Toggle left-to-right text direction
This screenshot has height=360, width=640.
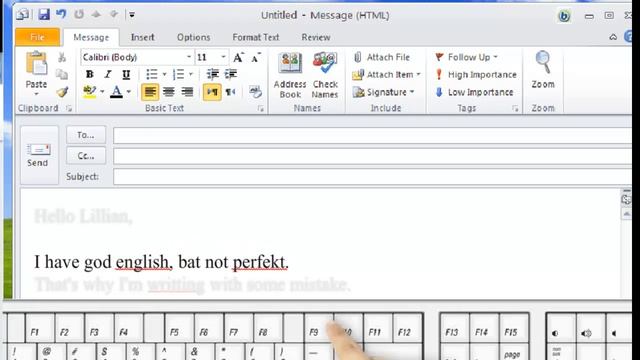click(x=212, y=92)
